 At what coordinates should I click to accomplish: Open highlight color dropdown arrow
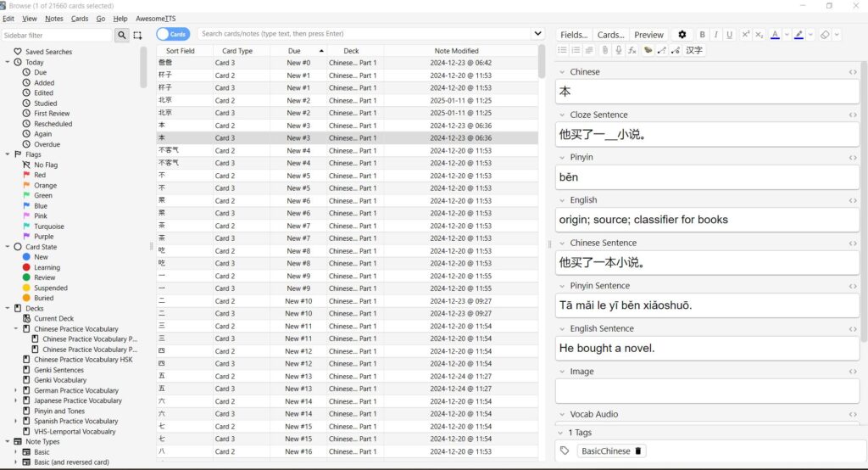coord(810,35)
